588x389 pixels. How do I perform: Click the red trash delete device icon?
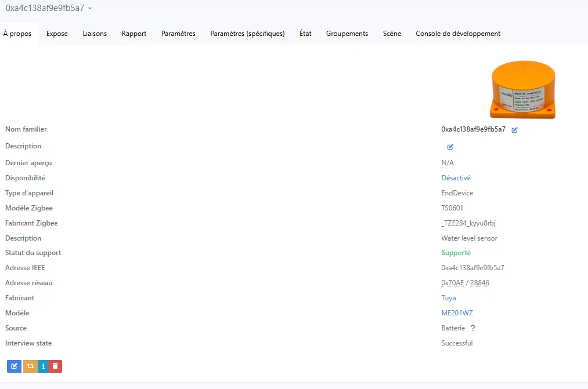pos(55,366)
